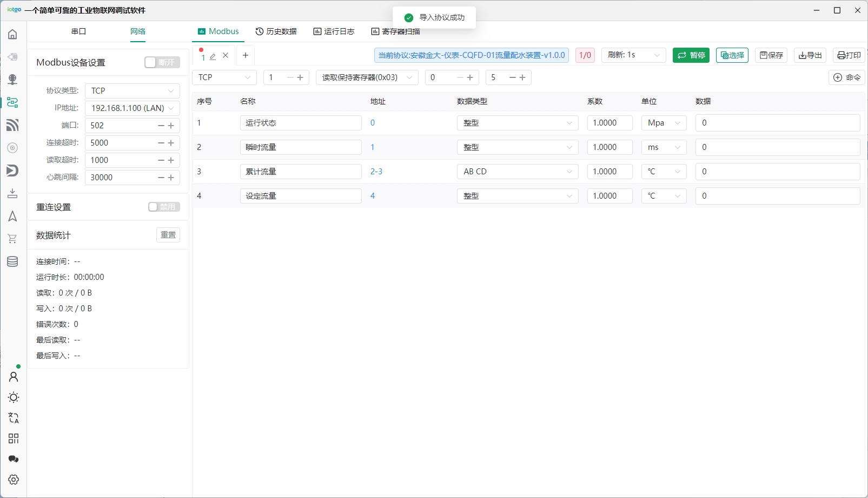Open the Mpa unit dropdown

[x=664, y=123]
